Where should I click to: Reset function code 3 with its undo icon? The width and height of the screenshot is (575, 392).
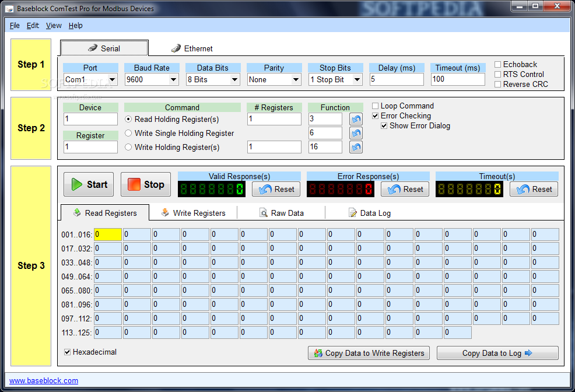point(356,119)
